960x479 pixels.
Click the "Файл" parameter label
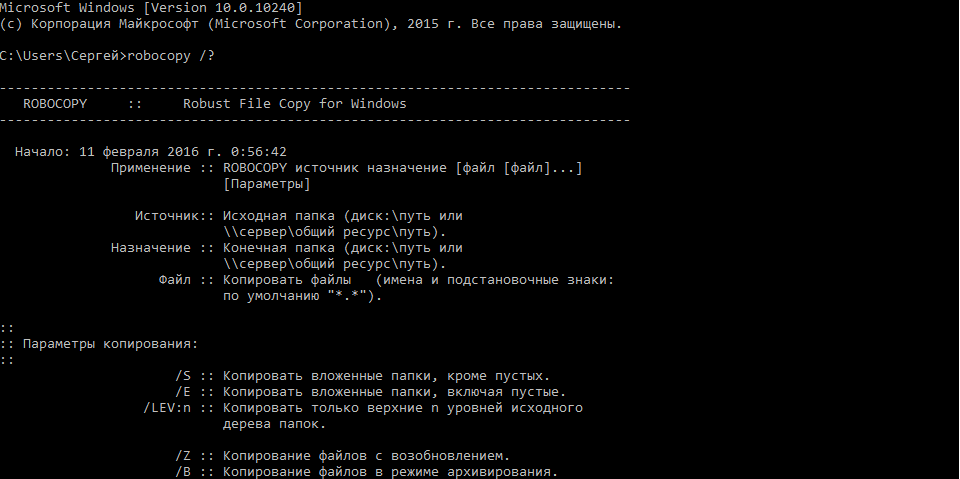(x=174, y=279)
